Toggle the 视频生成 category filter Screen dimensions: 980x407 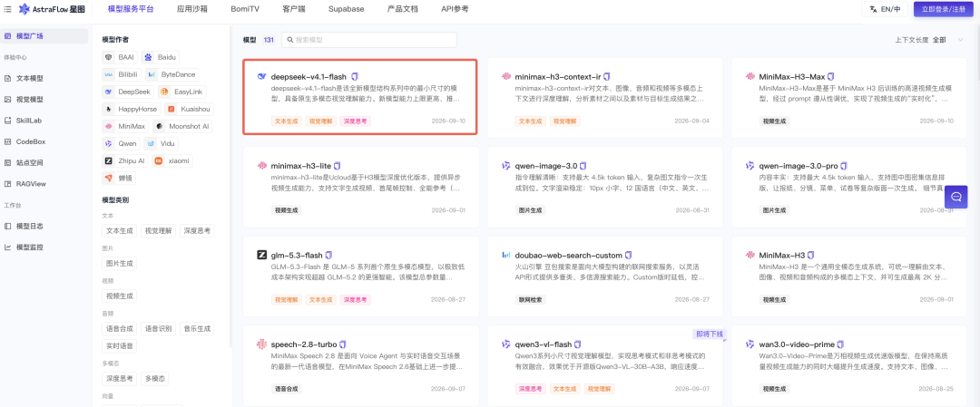click(120, 296)
